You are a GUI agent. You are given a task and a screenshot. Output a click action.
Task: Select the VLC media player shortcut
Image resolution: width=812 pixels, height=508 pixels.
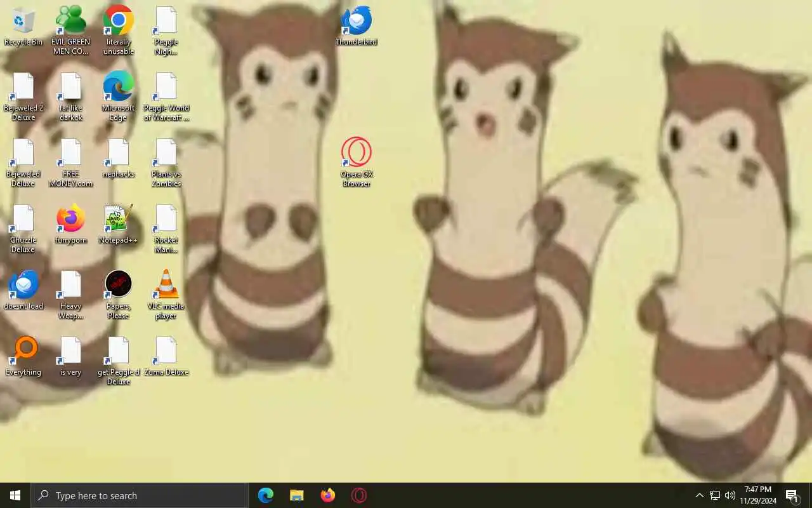[x=166, y=295]
